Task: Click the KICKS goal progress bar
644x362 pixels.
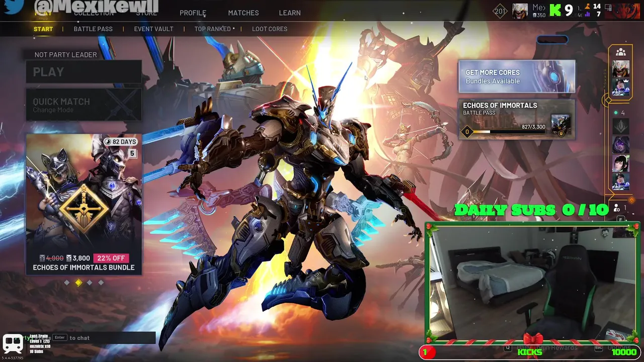Action: pyautogui.click(x=531, y=352)
